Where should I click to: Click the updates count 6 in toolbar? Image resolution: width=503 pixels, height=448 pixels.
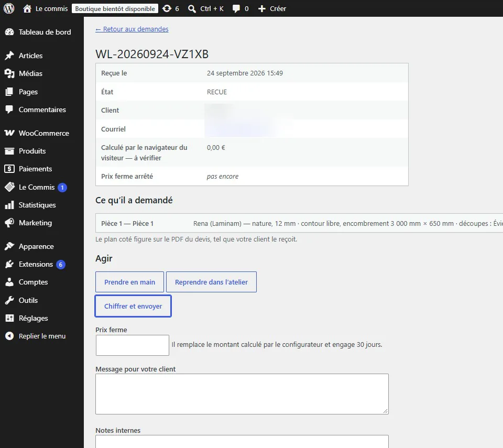[177, 9]
